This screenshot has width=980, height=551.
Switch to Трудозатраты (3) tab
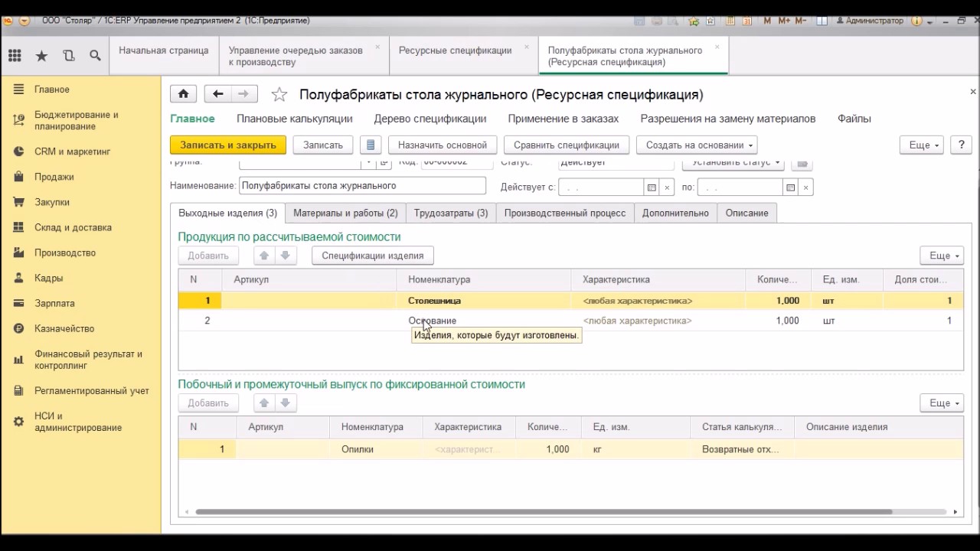[451, 213]
